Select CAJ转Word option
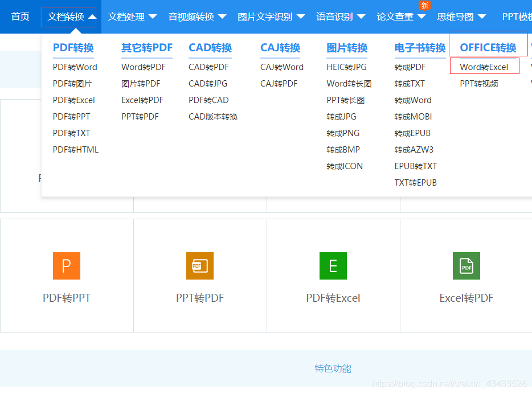 coord(282,67)
